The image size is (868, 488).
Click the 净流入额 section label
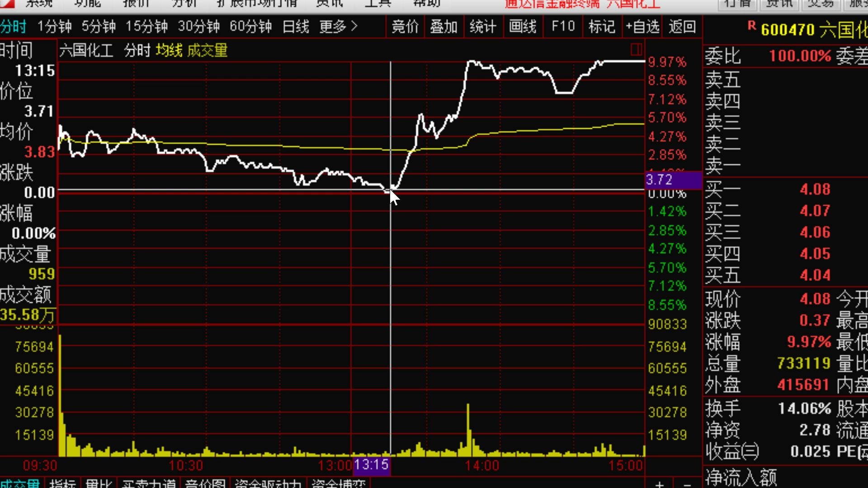click(741, 478)
